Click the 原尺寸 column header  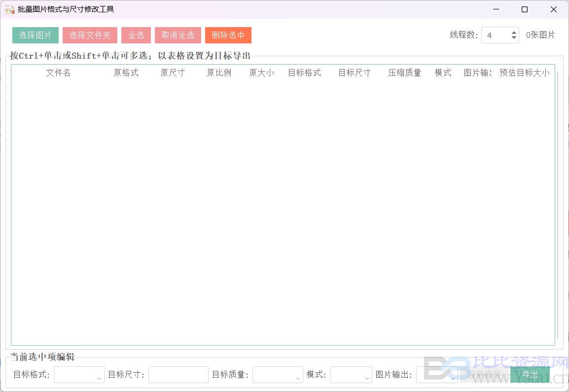point(173,73)
